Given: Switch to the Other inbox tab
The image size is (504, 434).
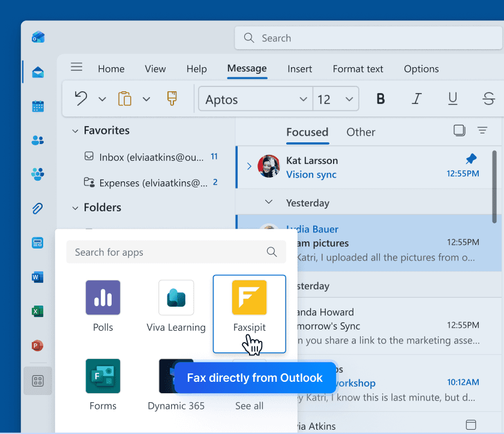Looking at the screenshot, I should pyautogui.click(x=361, y=132).
